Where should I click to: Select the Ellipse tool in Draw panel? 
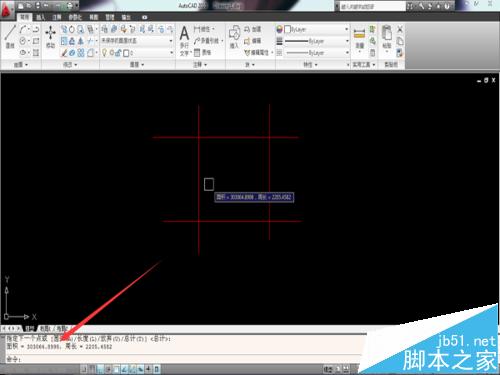pyautogui.click(x=23, y=53)
